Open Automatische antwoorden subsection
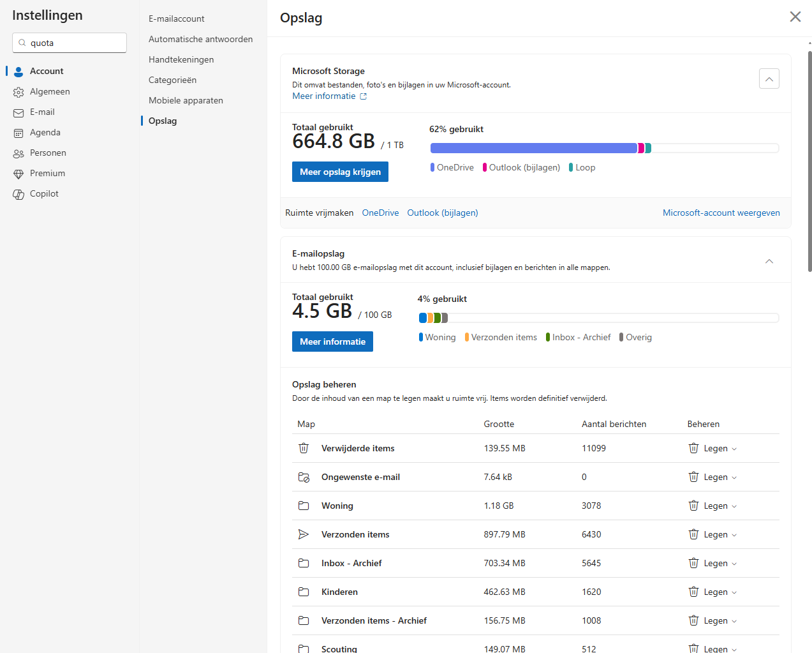This screenshot has width=812, height=653. (200, 39)
